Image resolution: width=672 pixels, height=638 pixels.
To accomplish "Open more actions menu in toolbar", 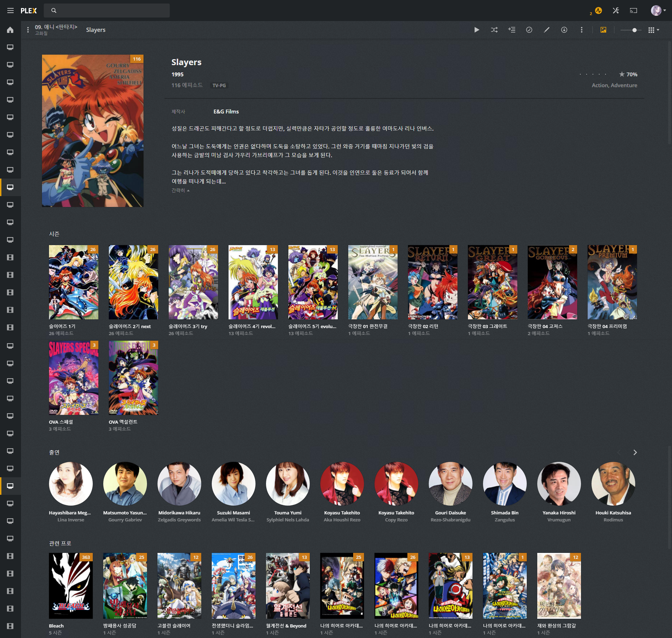I will click(x=582, y=30).
